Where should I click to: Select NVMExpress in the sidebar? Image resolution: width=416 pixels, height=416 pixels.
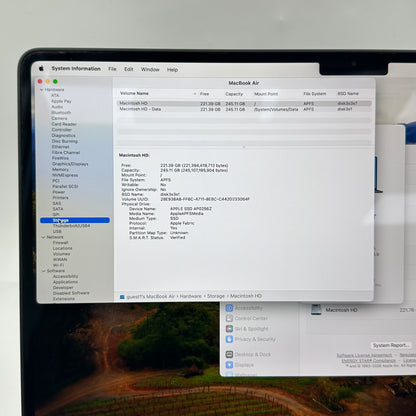tap(65, 175)
